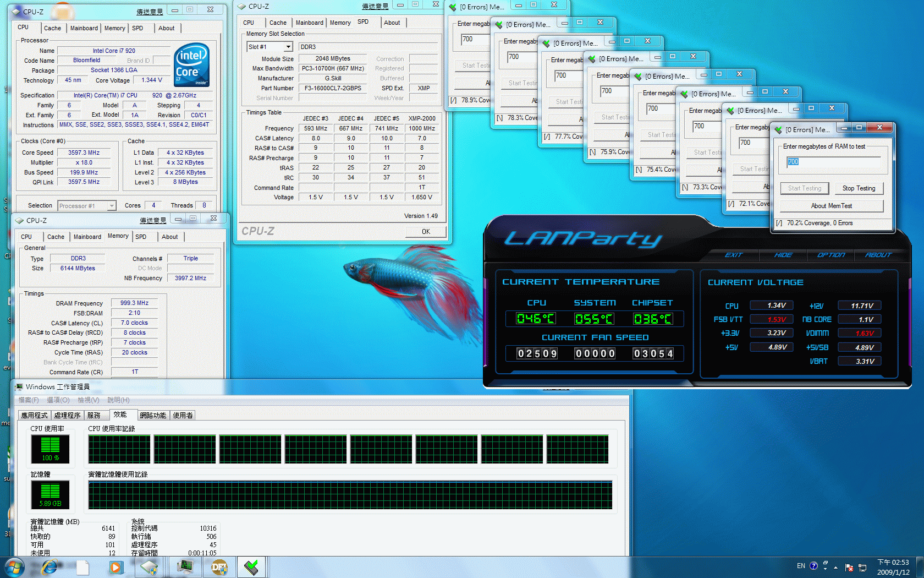Switch to Task Manager taskbar icon
This screenshot has height=578, width=924.
(x=185, y=567)
